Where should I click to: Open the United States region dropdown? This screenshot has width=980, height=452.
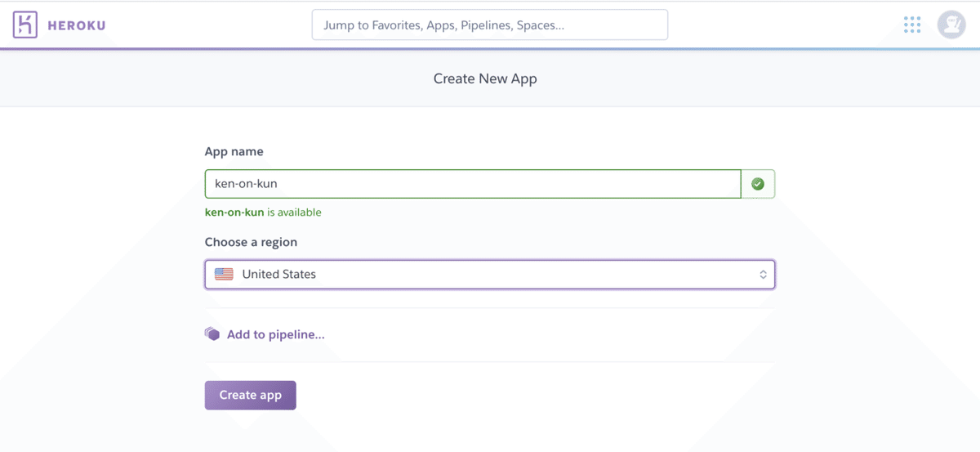489,275
